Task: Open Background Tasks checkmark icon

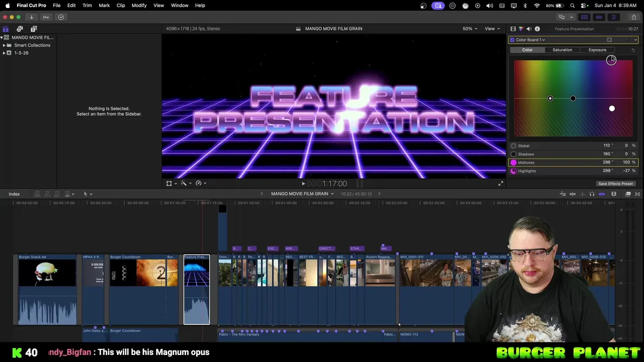Action: [x=61, y=17]
